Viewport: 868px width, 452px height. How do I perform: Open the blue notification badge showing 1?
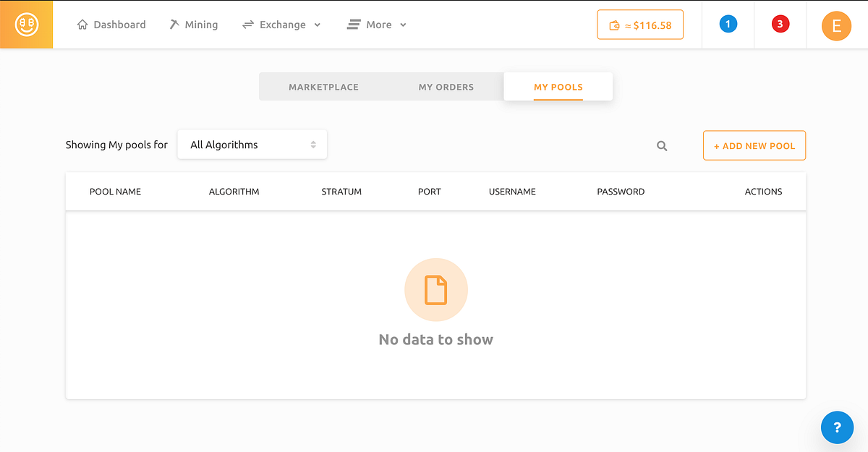[x=728, y=23]
